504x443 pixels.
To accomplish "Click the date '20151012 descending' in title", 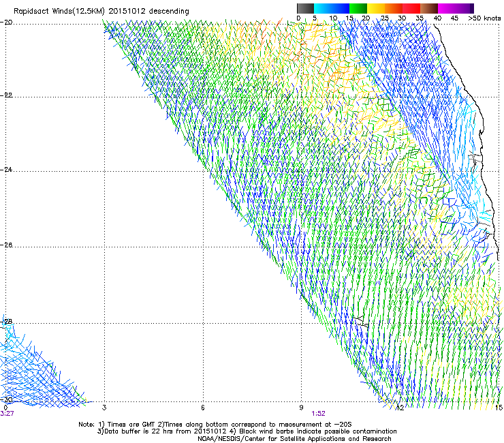I will click(148, 12).
